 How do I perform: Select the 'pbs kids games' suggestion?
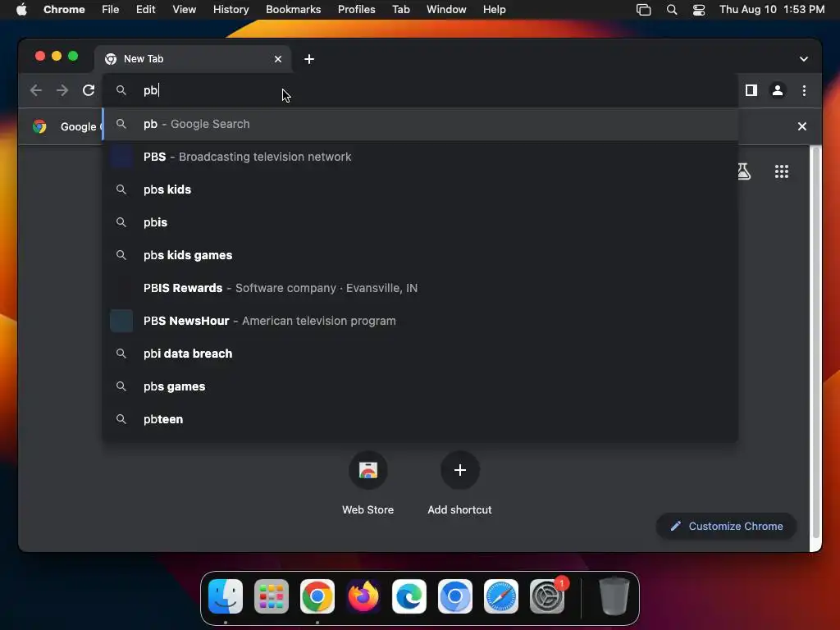(420, 255)
